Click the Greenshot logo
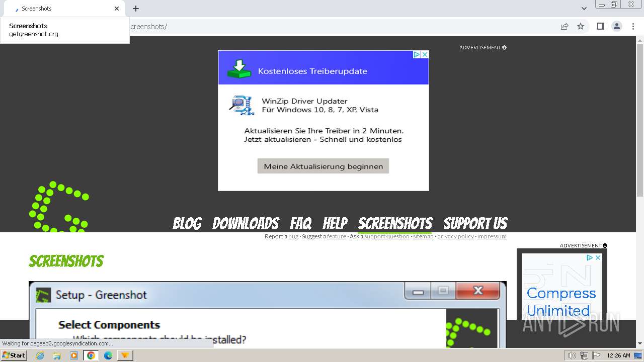Image resolution: width=644 pixels, height=362 pixels. [x=59, y=207]
